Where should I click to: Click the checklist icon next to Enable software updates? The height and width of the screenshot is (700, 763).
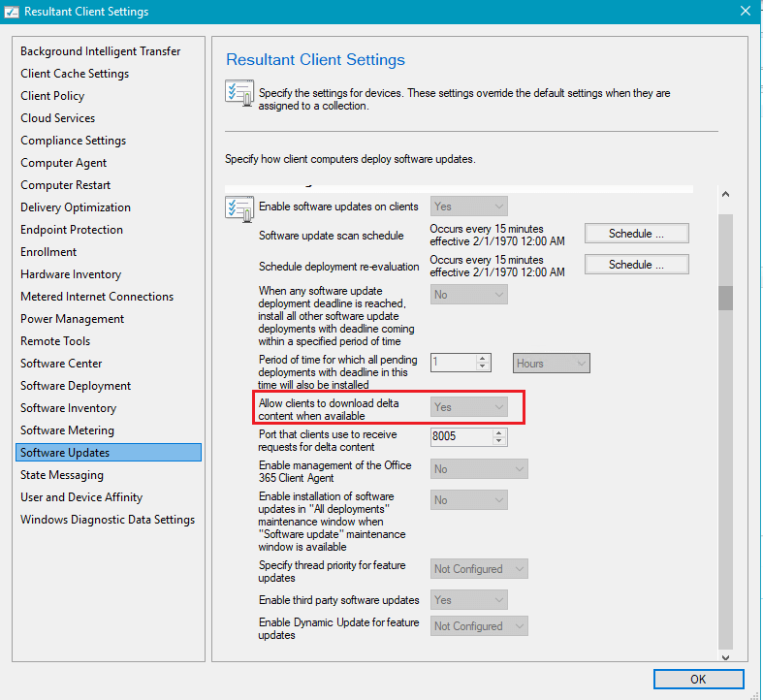(239, 208)
